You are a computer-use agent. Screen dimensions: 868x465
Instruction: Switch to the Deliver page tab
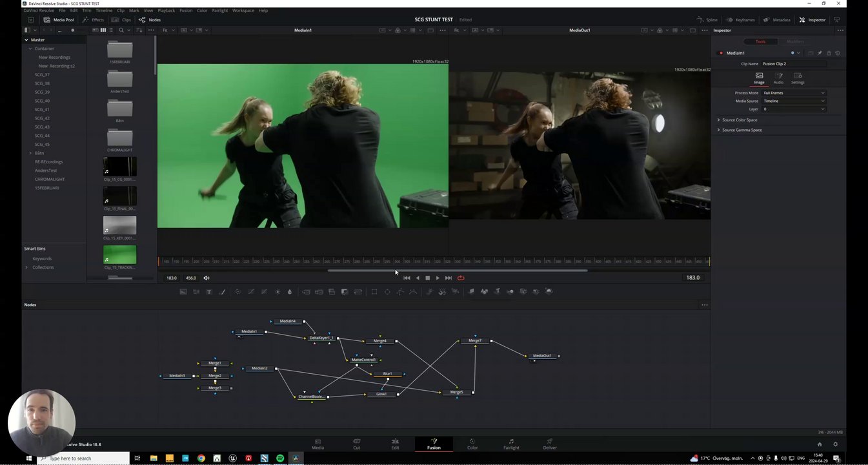[x=550, y=444]
